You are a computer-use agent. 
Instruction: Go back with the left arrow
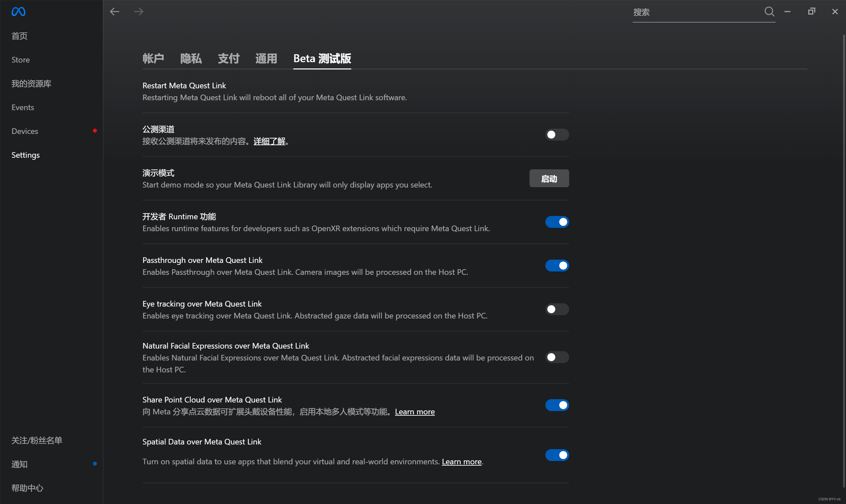115,12
